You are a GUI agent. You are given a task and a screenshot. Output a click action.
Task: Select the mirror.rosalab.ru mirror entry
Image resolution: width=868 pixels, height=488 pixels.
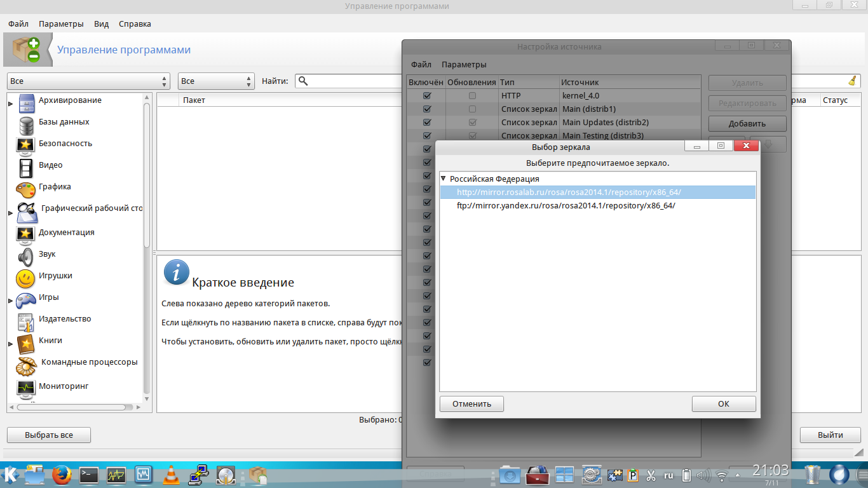[x=597, y=192]
